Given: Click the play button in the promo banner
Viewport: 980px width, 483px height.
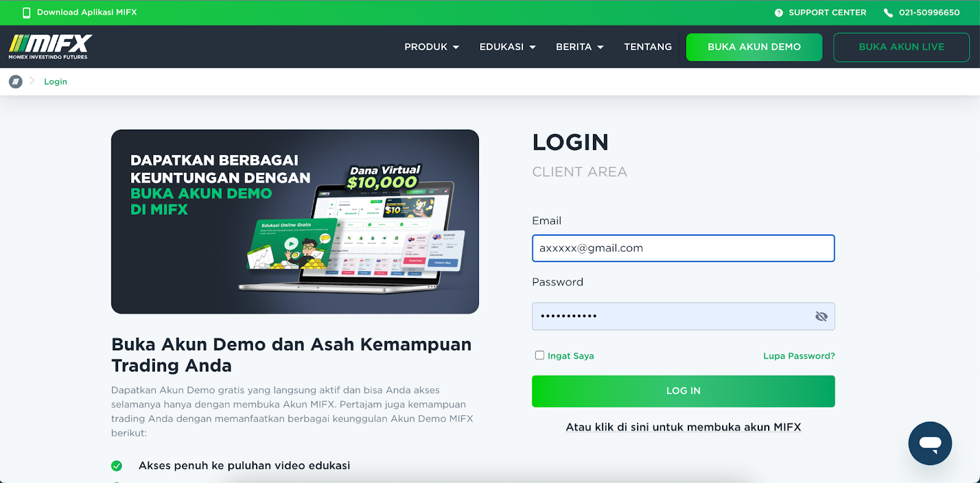Looking at the screenshot, I should 291,244.
